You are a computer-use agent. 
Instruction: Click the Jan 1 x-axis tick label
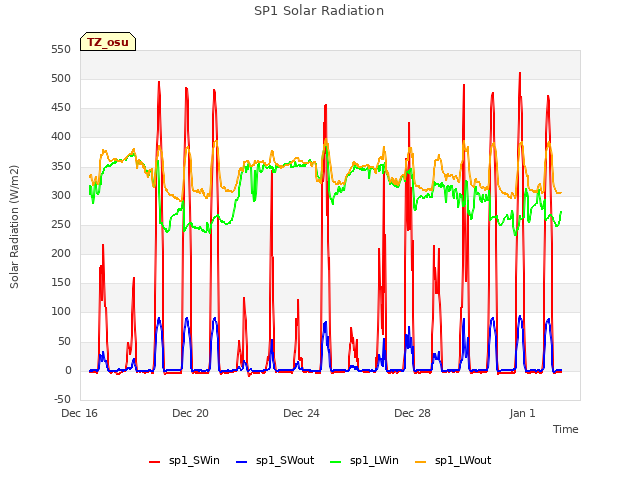coord(522,413)
